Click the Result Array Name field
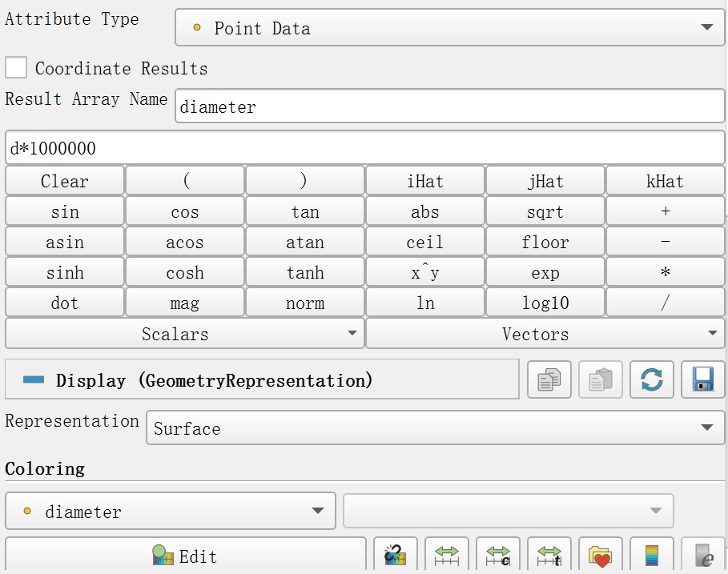This screenshot has height=574, width=728. click(x=449, y=106)
